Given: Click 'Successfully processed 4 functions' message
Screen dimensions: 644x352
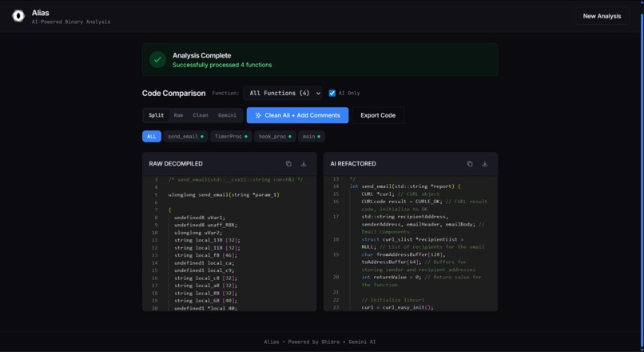Looking at the screenshot, I should (222, 65).
